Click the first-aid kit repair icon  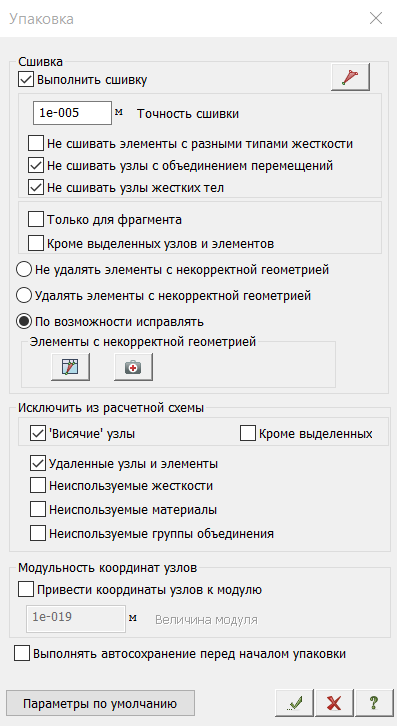(x=133, y=367)
